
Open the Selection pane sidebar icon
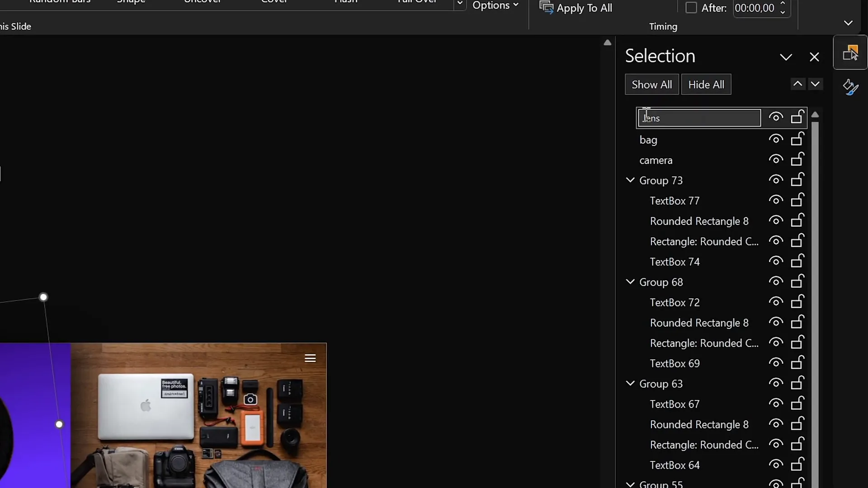pyautogui.click(x=850, y=53)
